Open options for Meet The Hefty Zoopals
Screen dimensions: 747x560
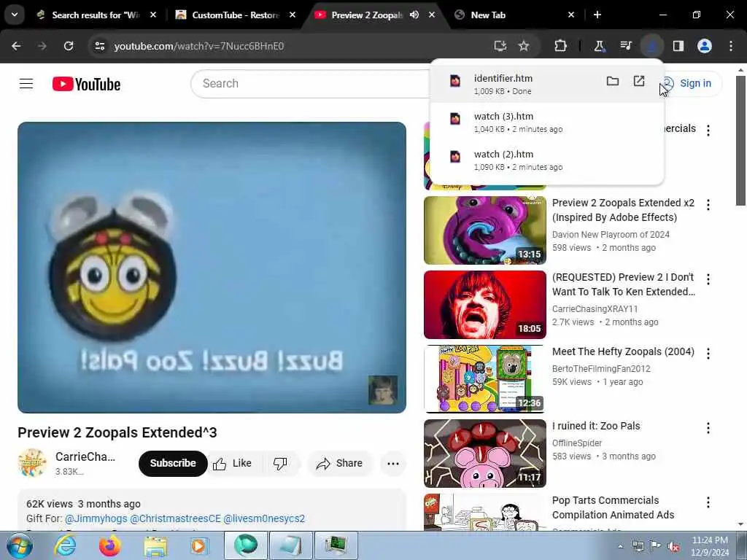(708, 354)
